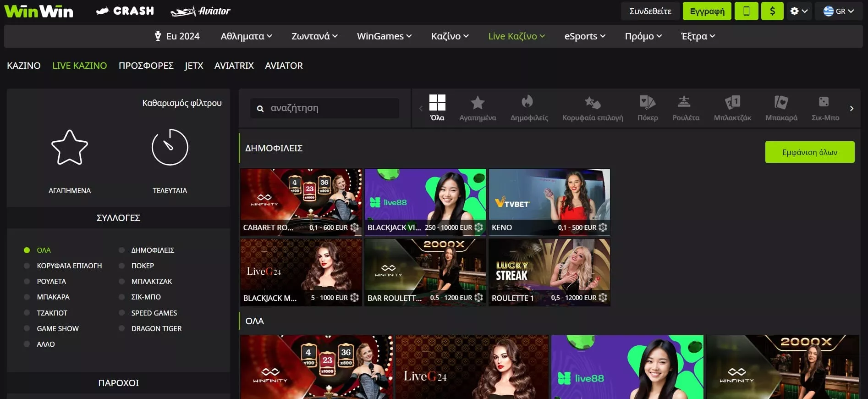868x399 pixels.
Task: Select the Όλα grid category icon
Action: [437, 103]
